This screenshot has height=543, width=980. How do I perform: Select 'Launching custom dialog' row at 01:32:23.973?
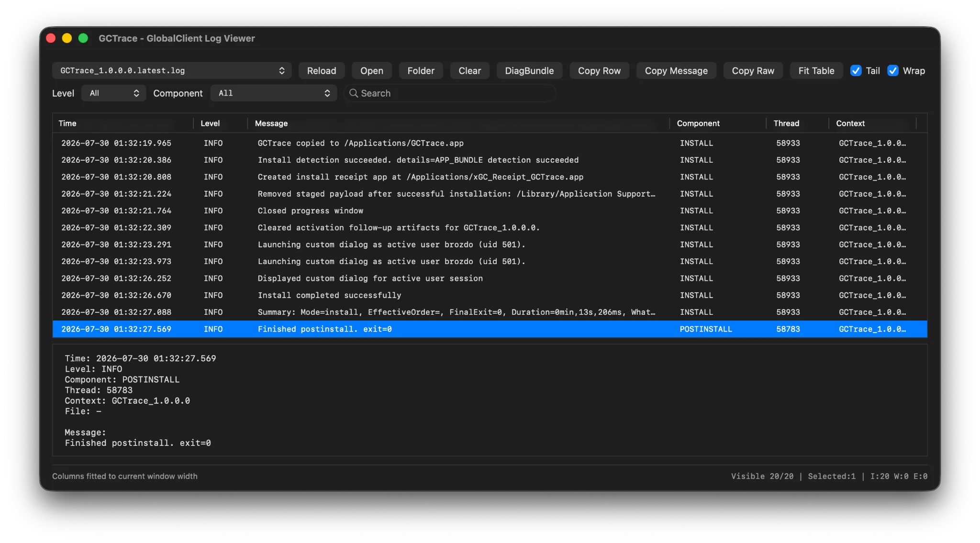click(490, 262)
